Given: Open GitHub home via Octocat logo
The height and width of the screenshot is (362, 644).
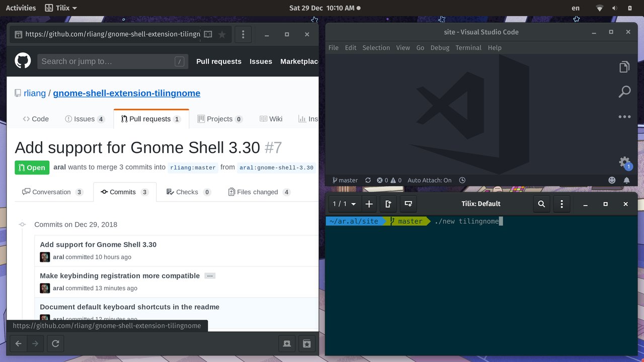Looking at the screenshot, I should pyautogui.click(x=23, y=61).
